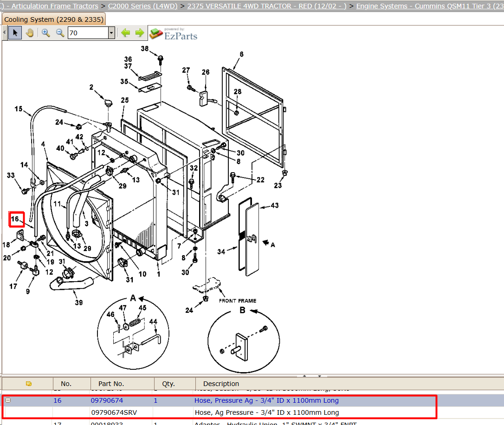Click callout 15 on the diagram
Viewport: 504px width, 425px height.
(x=18, y=109)
